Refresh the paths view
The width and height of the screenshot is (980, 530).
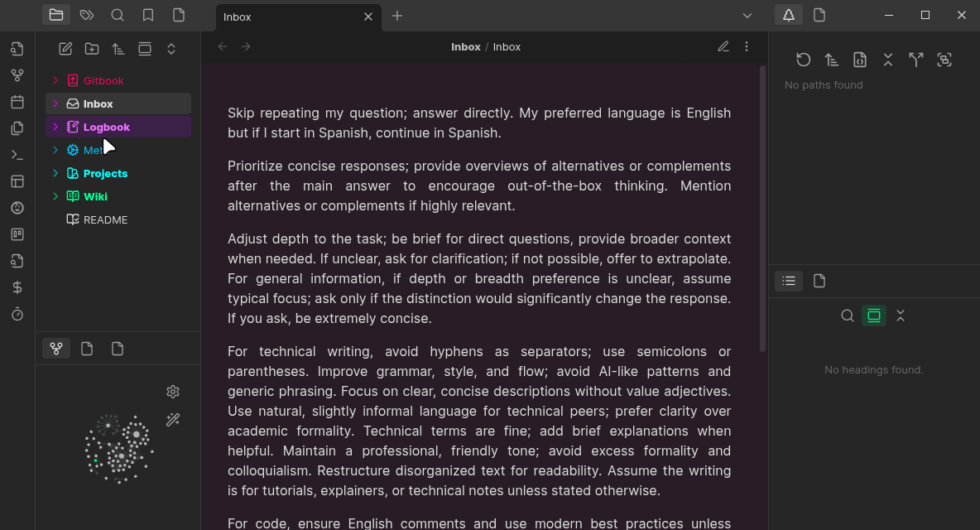[804, 60]
